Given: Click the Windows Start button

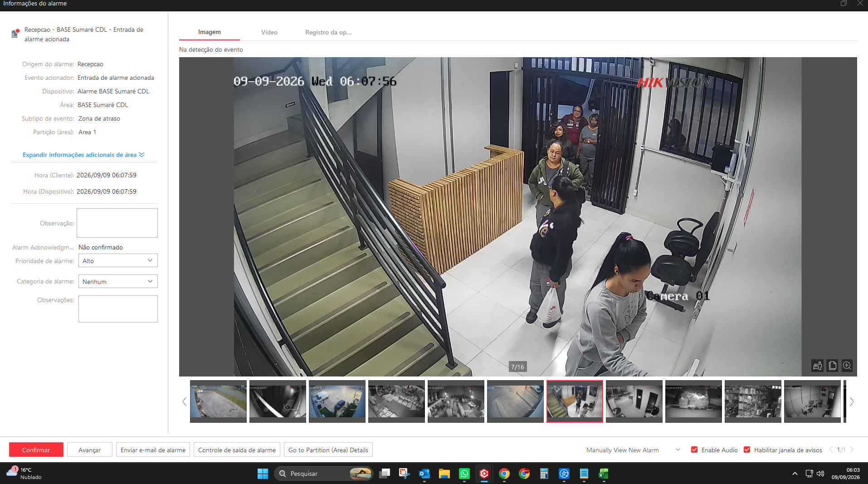Looking at the screenshot, I should click(x=263, y=474).
